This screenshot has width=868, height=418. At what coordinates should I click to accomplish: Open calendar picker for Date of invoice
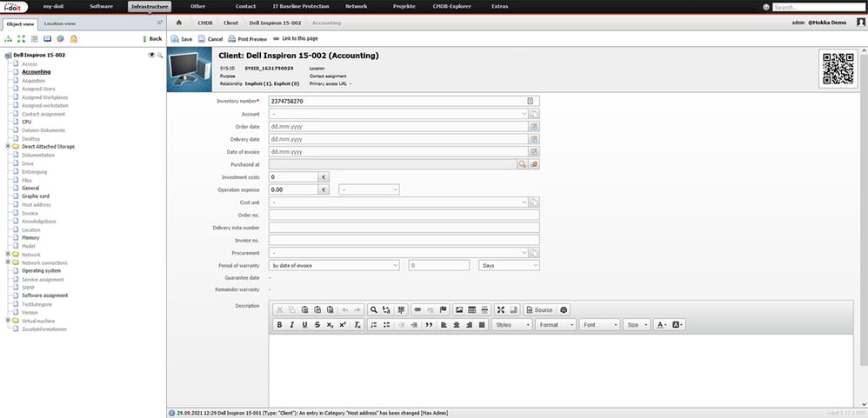click(534, 151)
